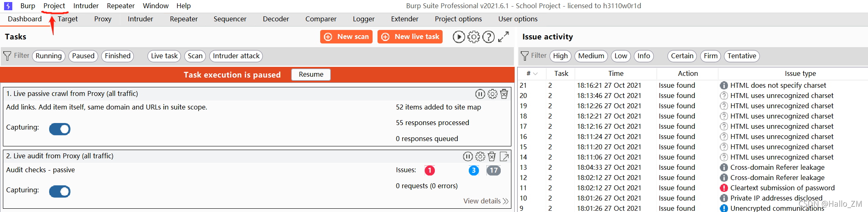Pause the Live audit from Proxy task
This screenshot has height=212, width=868.
coord(468,156)
